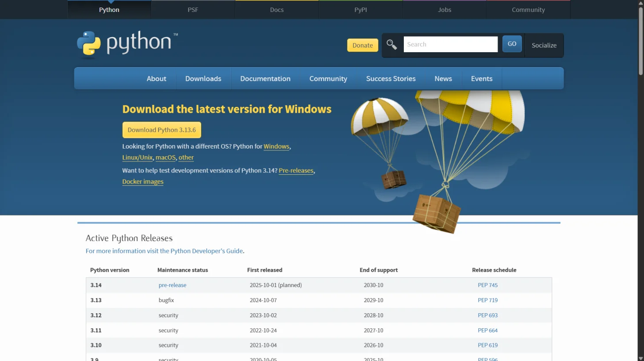Follow the 'other' OS link
The height and width of the screenshot is (361, 644).
pyautogui.click(x=186, y=157)
